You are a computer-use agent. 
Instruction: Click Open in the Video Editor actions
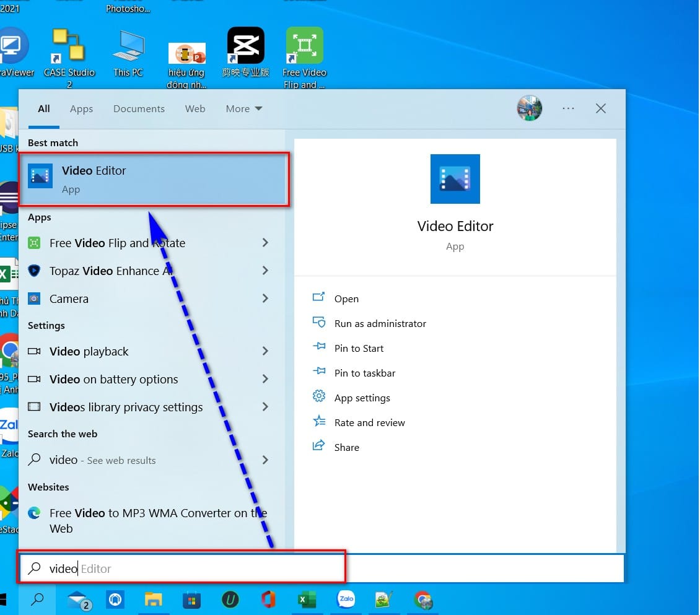[x=346, y=299]
